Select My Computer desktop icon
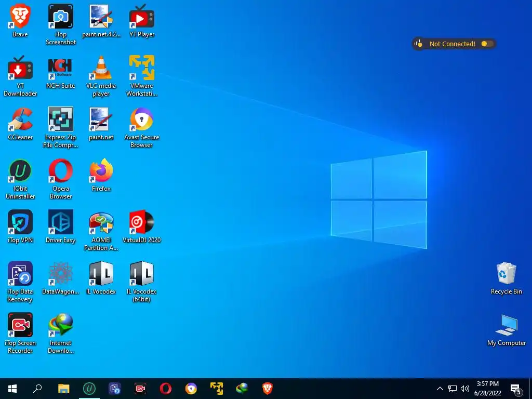Image resolution: width=532 pixels, height=399 pixels. [507, 329]
